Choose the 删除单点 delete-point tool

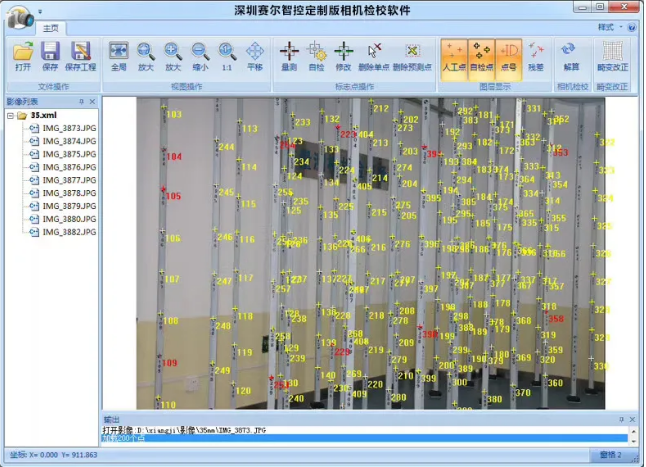point(374,56)
